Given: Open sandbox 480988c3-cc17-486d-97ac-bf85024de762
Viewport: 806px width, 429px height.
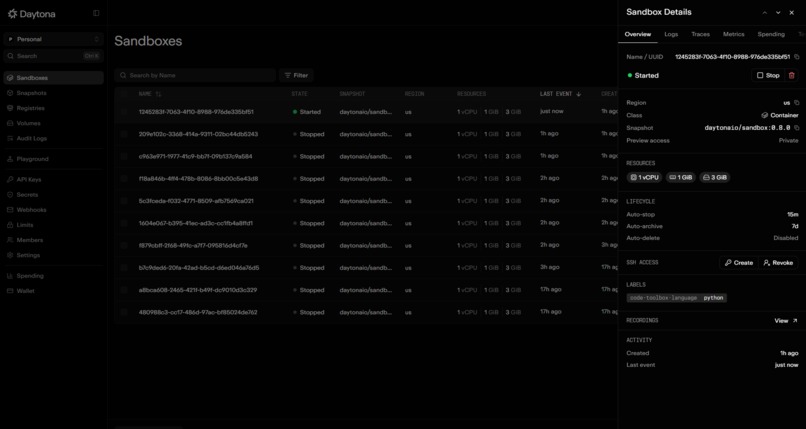Looking at the screenshot, I should (x=198, y=312).
